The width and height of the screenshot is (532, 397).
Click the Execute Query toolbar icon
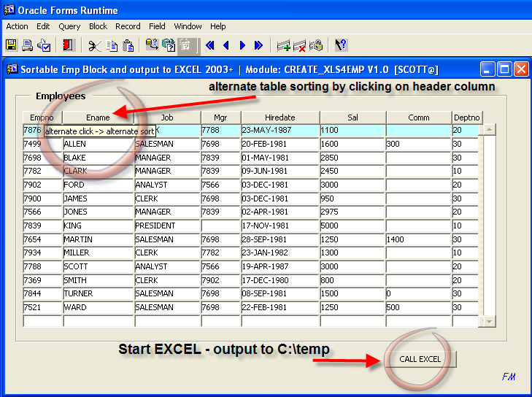169,45
